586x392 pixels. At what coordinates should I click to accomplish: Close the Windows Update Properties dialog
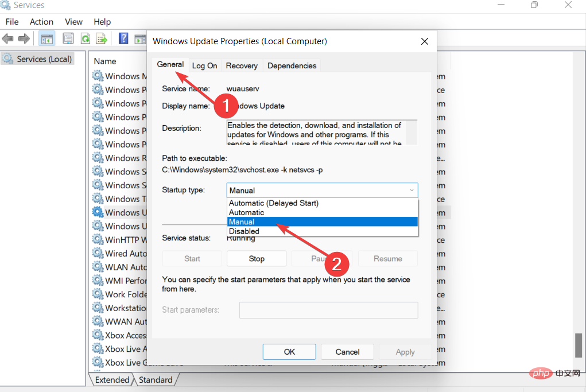[425, 41]
